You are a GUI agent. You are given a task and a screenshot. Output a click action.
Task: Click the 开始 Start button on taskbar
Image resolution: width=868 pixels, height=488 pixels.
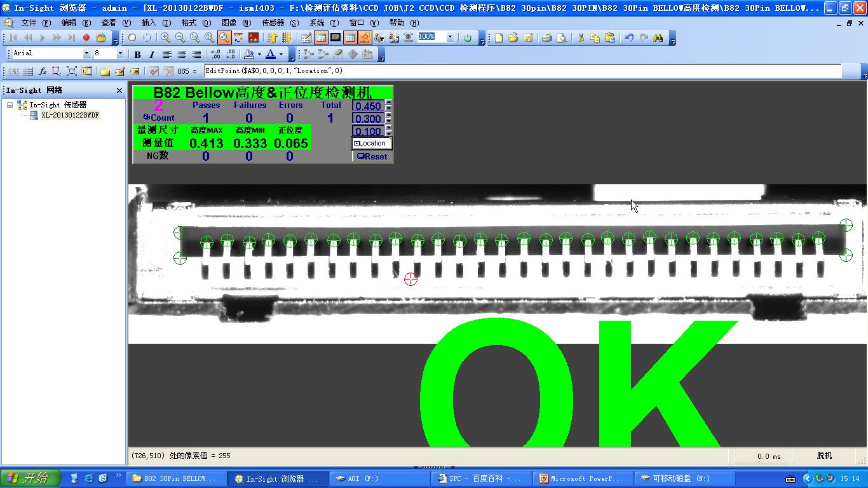31,478
